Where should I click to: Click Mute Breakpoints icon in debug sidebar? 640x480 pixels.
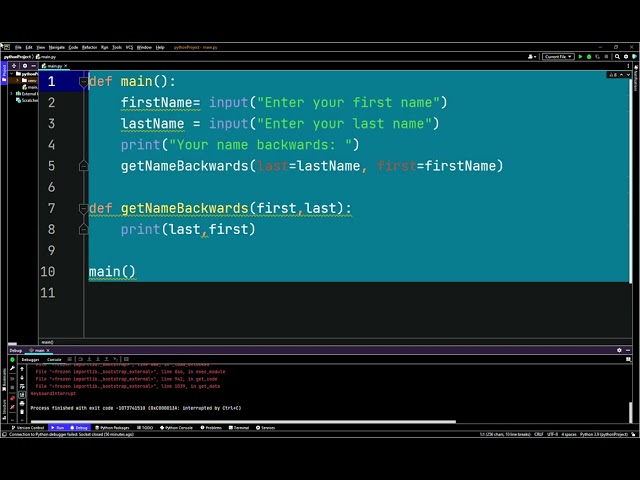12,407
